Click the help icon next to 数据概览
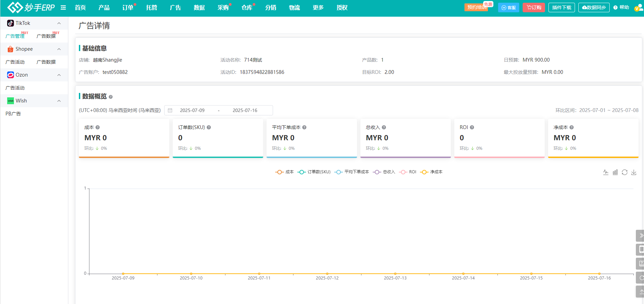 (x=111, y=97)
